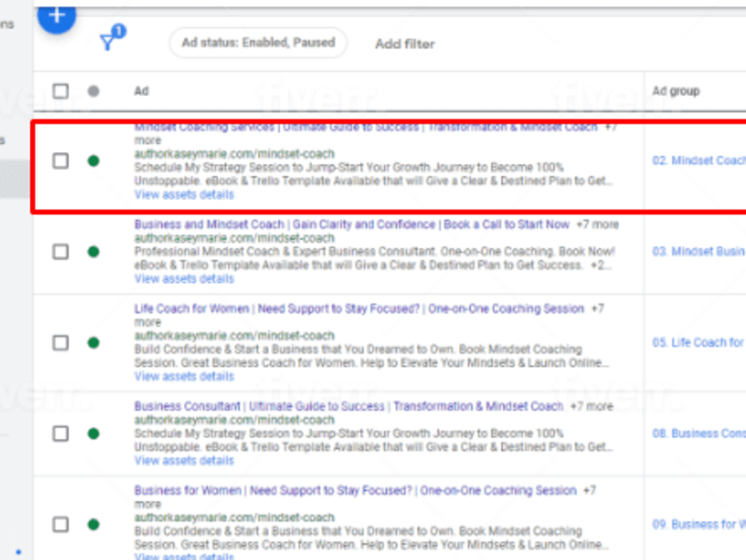The width and height of the screenshot is (746, 560).
Task: Click the +7 more text on Business and Mindset Coach ad
Action: [x=598, y=224]
